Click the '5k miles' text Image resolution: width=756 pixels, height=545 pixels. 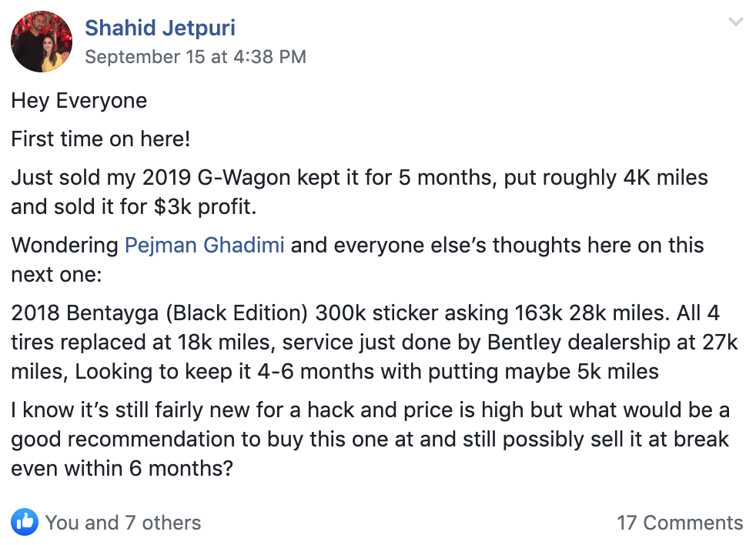coord(613,372)
